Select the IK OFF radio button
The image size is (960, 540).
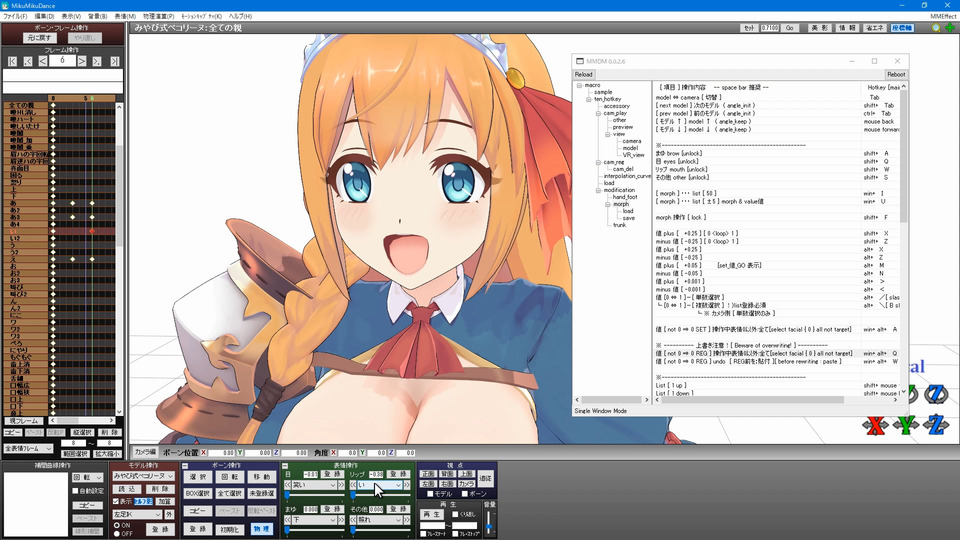coord(117,534)
